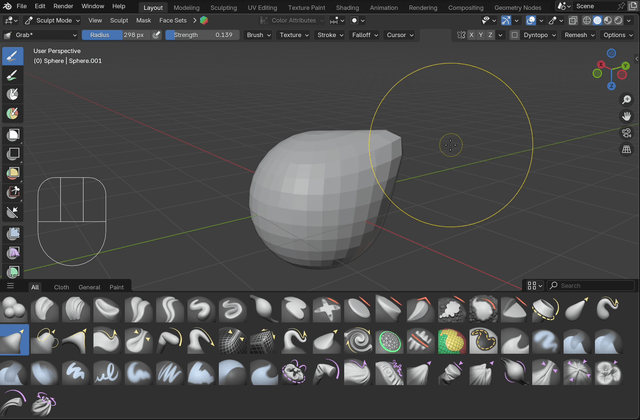640x420 pixels.
Task: Toggle Y axis symmetry
Action: (481, 35)
